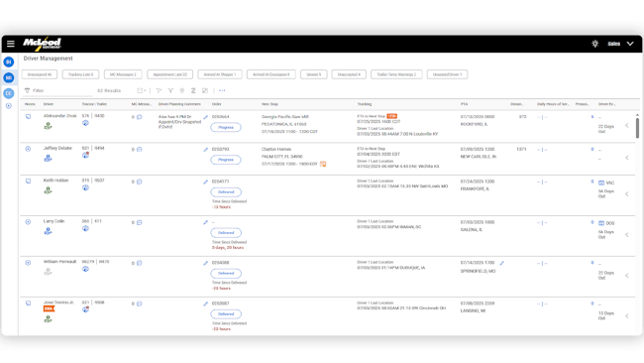644x363 pixels.
Task: Expand row chevron for William Perreault
Action: click(x=627, y=276)
